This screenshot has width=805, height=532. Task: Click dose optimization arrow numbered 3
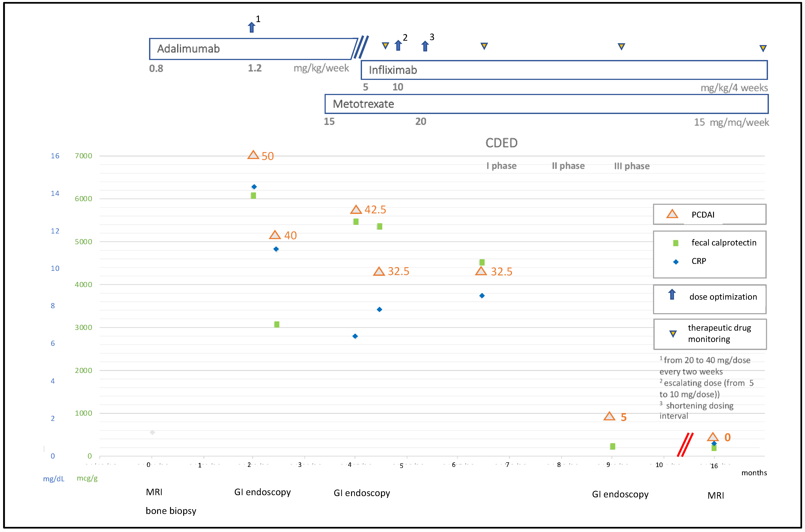tap(425, 46)
